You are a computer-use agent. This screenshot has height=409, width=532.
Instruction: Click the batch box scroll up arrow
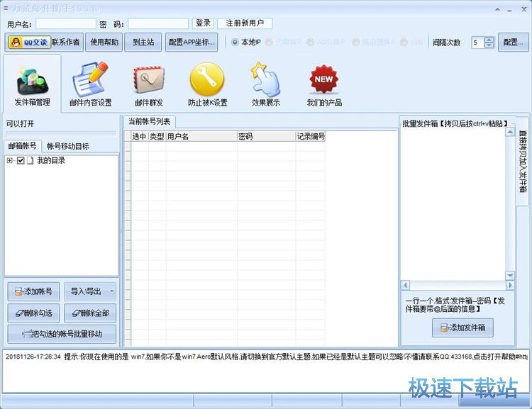click(x=510, y=132)
